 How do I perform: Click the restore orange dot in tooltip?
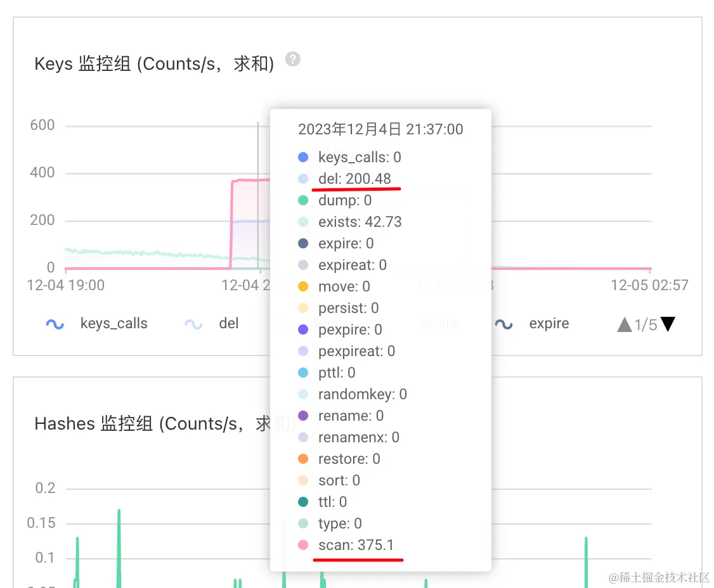[303, 459]
